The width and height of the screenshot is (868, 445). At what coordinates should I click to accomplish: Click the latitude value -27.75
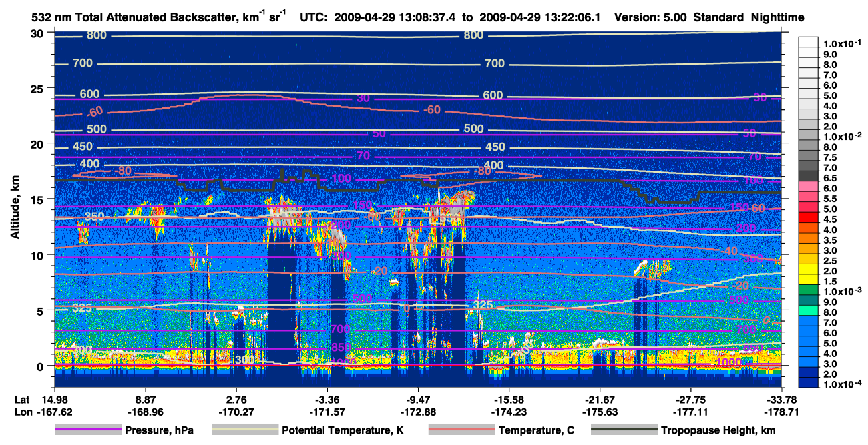point(690,399)
